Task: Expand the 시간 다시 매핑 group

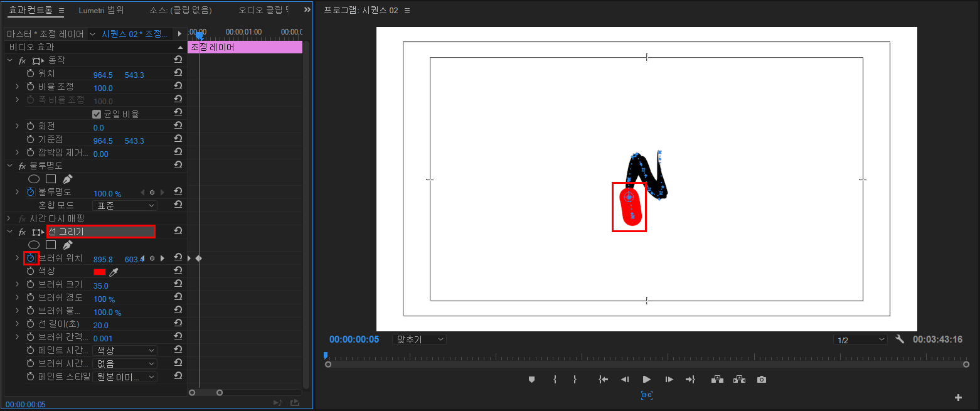Action: point(9,218)
